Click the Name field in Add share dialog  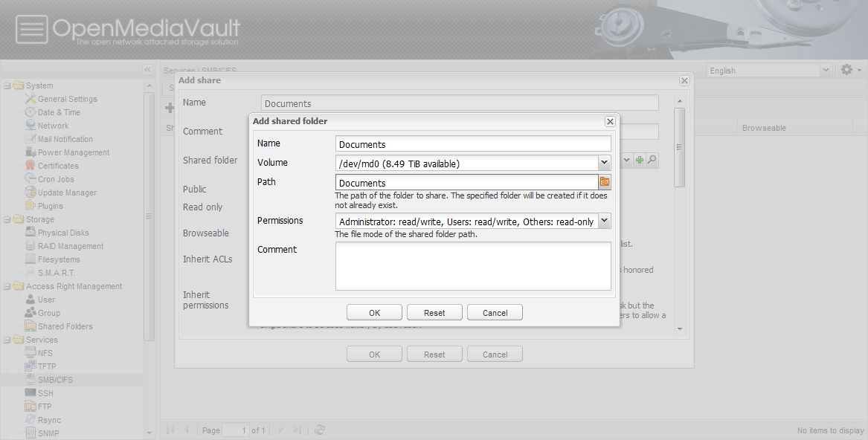click(x=460, y=103)
